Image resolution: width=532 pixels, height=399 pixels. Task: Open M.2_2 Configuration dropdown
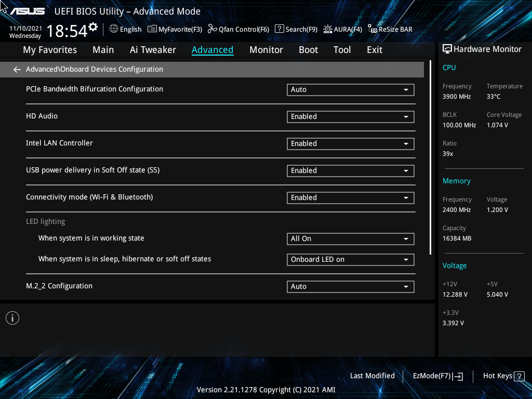(x=351, y=287)
